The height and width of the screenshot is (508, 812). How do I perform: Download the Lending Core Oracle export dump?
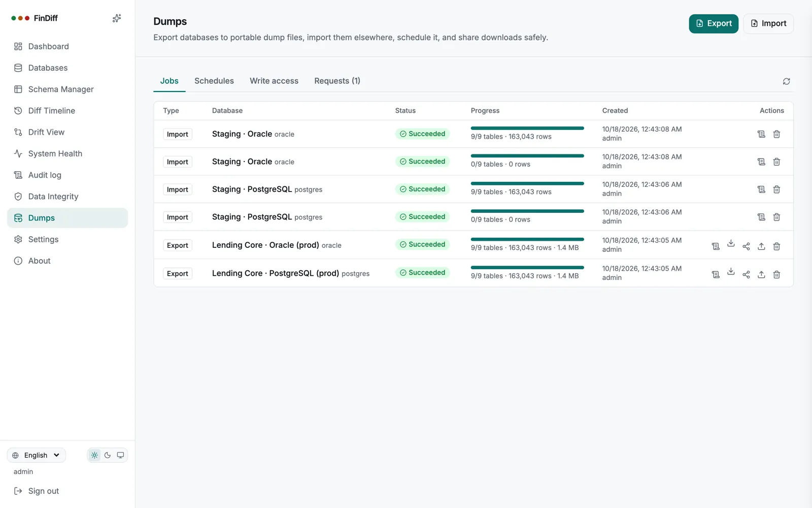tap(731, 243)
